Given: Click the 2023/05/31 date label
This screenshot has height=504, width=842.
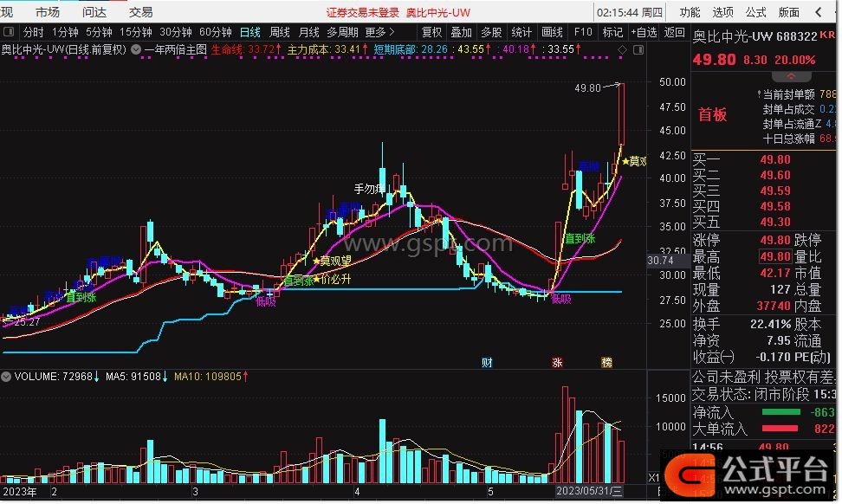Looking at the screenshot, I should click(x=589, y=491).
